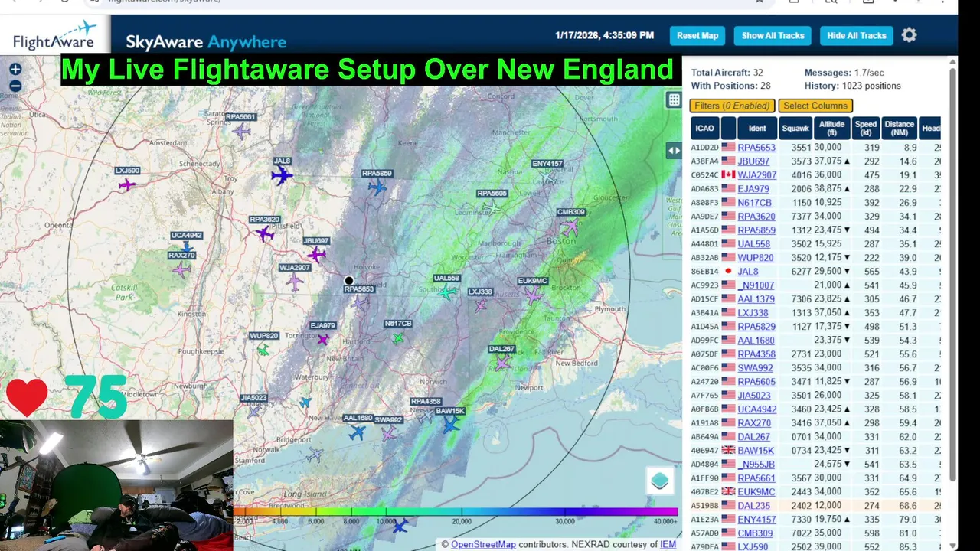This screenshot has width=980, height=551.
Task: Open the IEM NEXRAD attribution link
Action: click(x=668, y=544)
